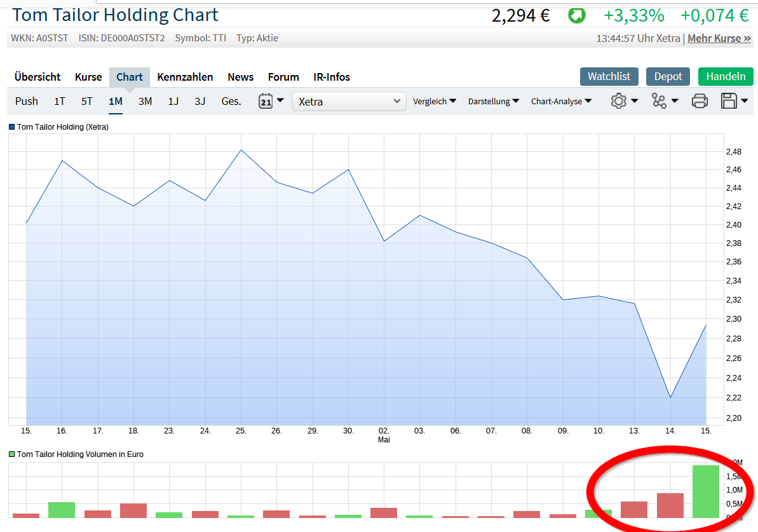
Task: Open the Forum tab
Action: (x=283, y=77)
